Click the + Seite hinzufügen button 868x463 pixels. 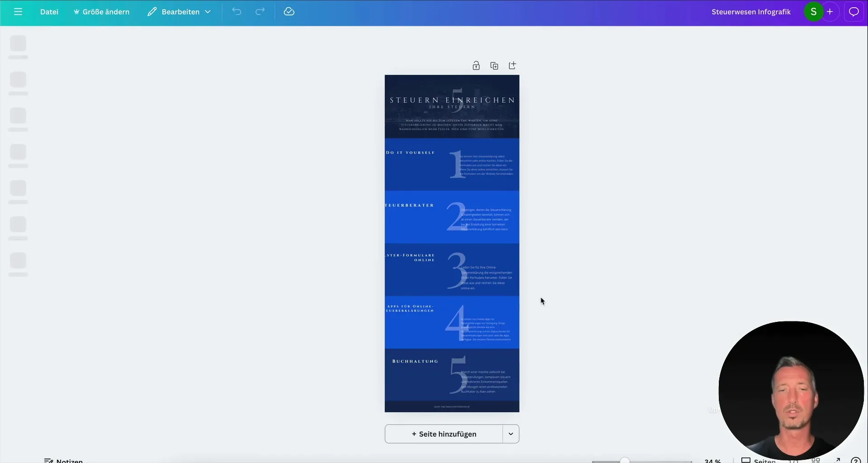point(444,434)
